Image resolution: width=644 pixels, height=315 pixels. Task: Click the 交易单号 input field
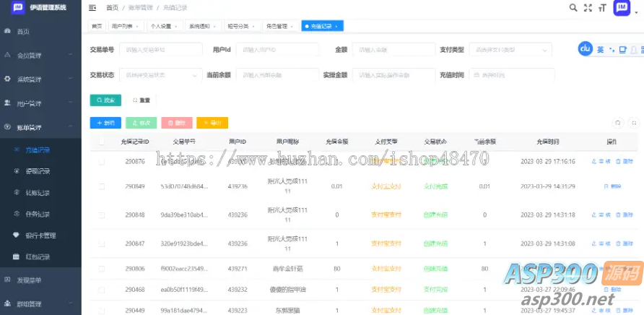(160, 50)
